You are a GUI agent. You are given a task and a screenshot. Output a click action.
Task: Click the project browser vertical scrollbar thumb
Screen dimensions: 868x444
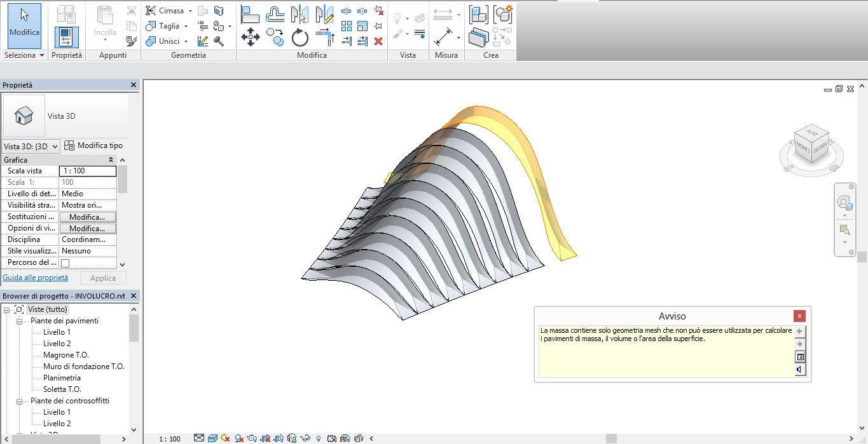click(134, 328)
